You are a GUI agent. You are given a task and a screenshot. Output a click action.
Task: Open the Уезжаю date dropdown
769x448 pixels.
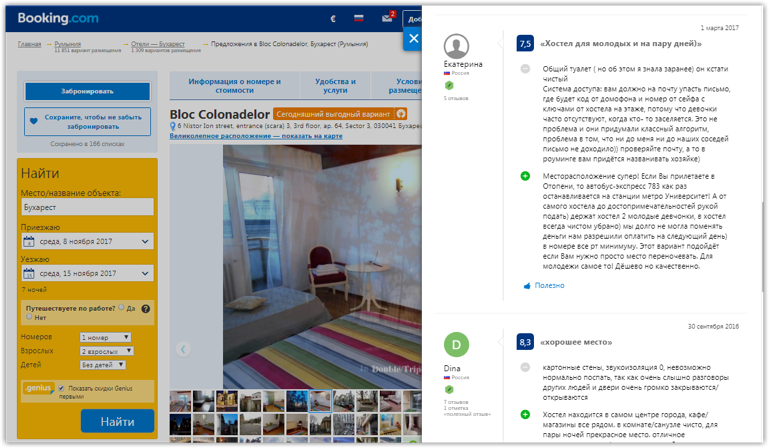87,273
